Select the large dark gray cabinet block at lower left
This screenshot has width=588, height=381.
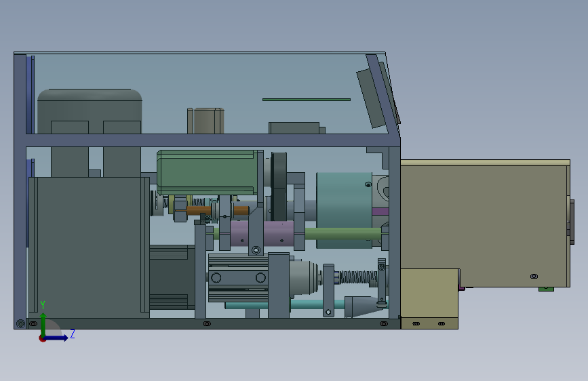click(x=90, y=247)
